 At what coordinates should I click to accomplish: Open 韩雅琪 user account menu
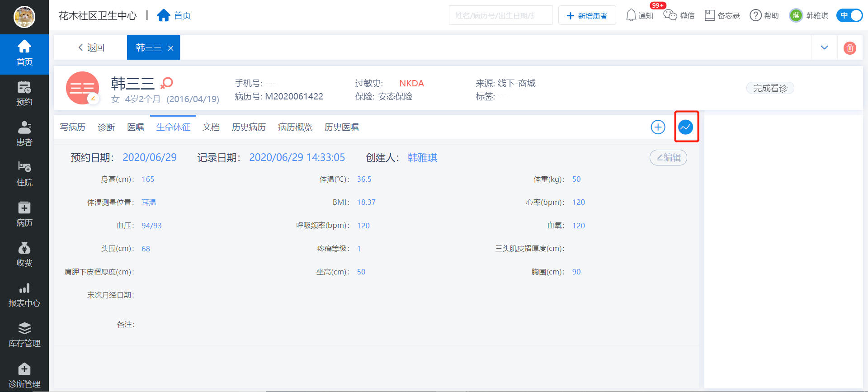click(809, 15)
